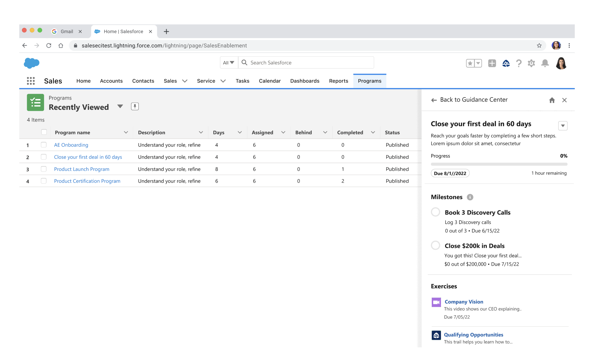Switch to the Reports tab
The width and height of the screenshot is (597, 364).
(338, 81)
